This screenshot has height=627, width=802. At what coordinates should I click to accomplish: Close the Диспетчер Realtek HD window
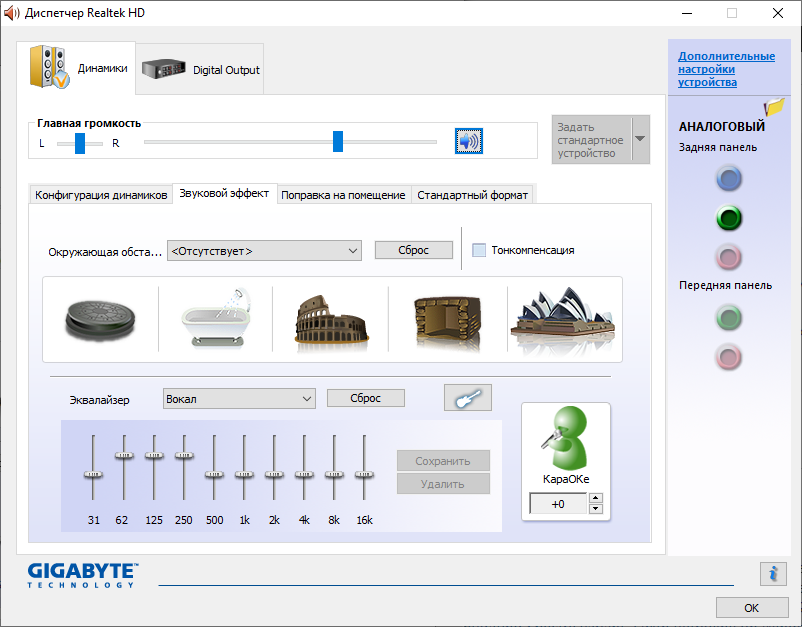point(777,13)
